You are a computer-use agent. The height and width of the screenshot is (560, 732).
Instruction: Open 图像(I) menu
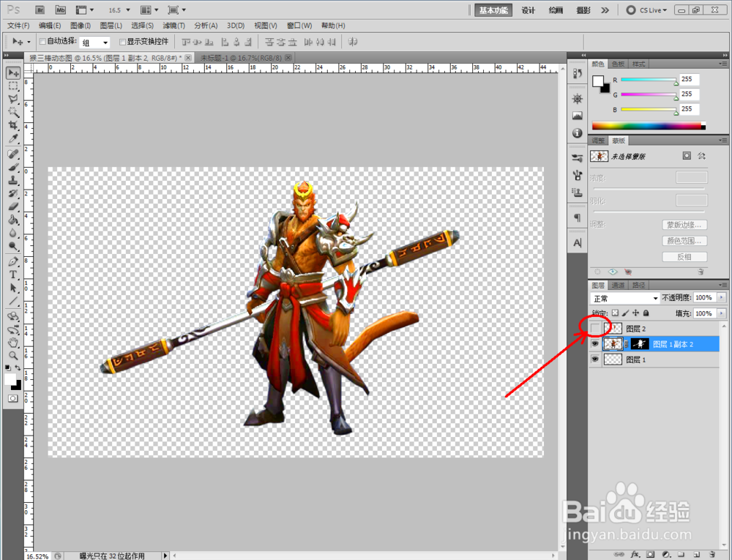click(x=81, y=25)
